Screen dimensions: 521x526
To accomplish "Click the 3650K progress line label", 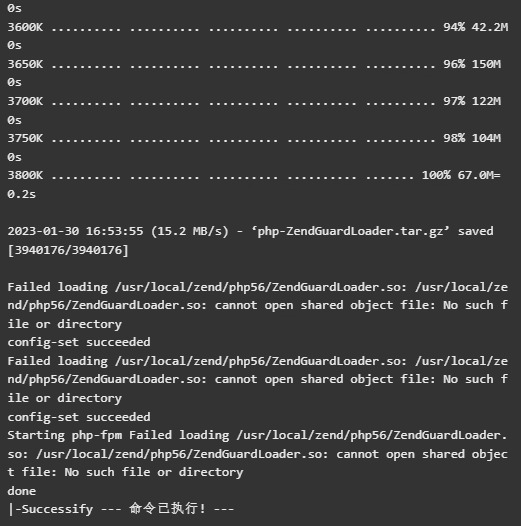I will pos(25,64).
